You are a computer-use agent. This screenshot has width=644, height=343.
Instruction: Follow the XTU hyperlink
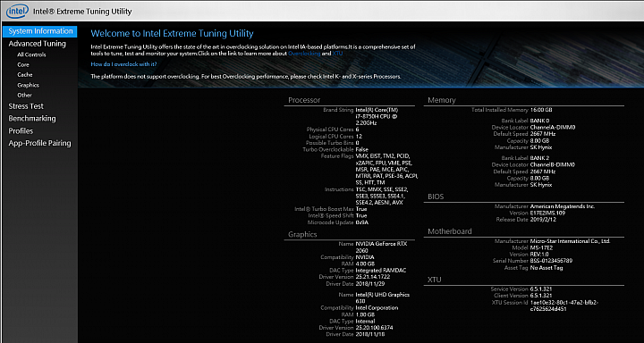pos(337,54)
